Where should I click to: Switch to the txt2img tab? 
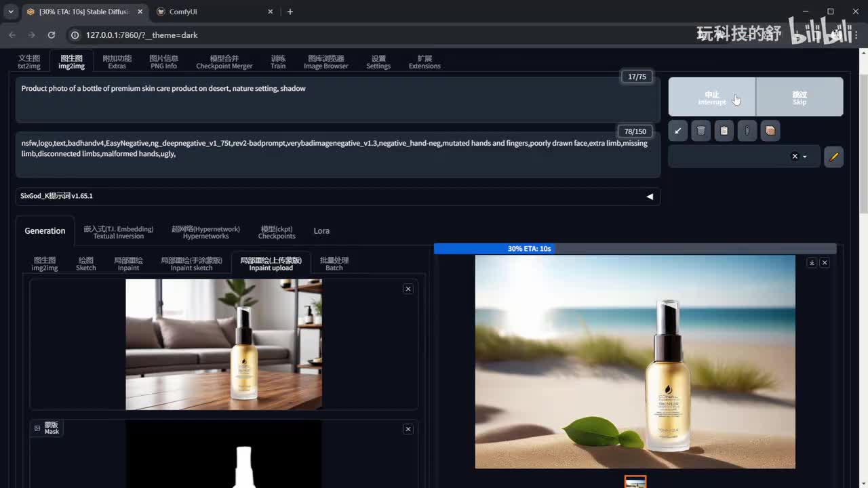point(29,62)
